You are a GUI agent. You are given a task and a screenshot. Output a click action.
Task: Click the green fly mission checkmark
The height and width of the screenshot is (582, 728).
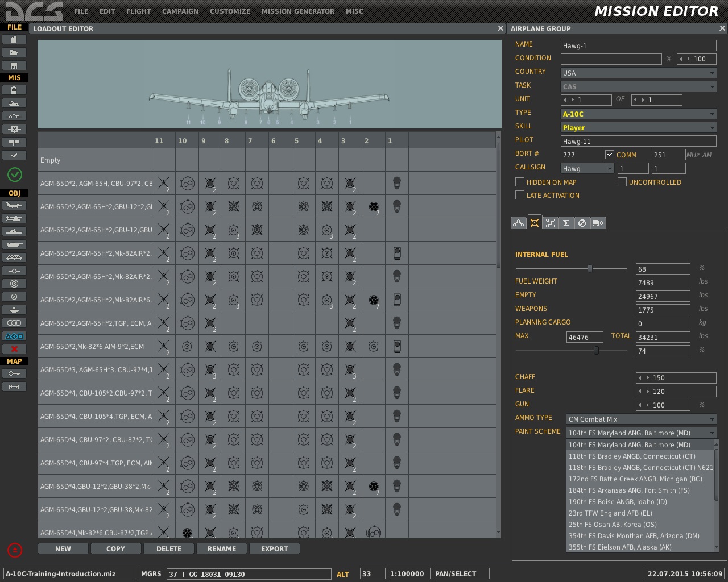(15, 174)
